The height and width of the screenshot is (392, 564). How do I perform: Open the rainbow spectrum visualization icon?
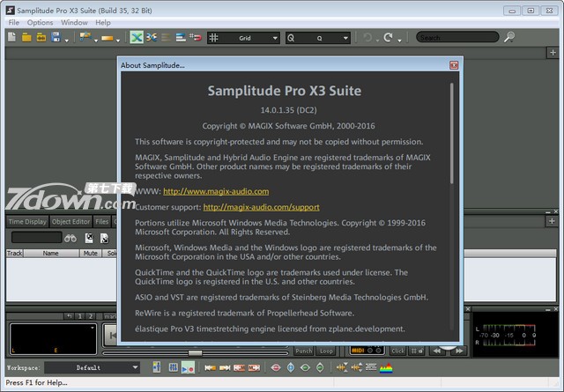(386, 368)
